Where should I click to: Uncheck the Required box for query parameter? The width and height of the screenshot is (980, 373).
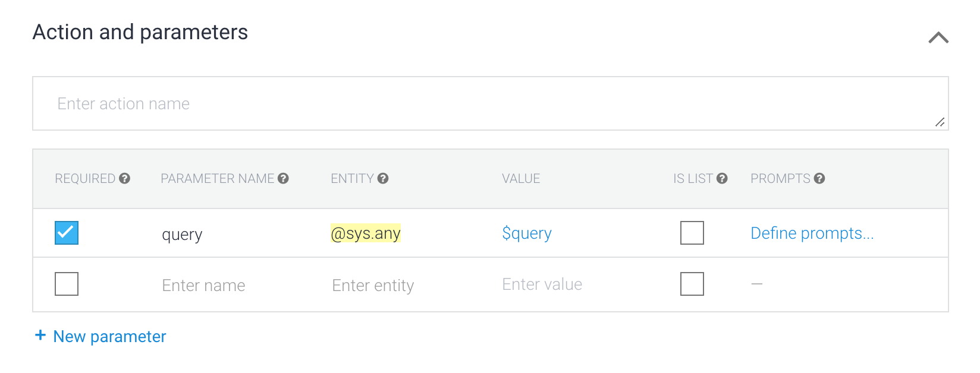[67, 233]
